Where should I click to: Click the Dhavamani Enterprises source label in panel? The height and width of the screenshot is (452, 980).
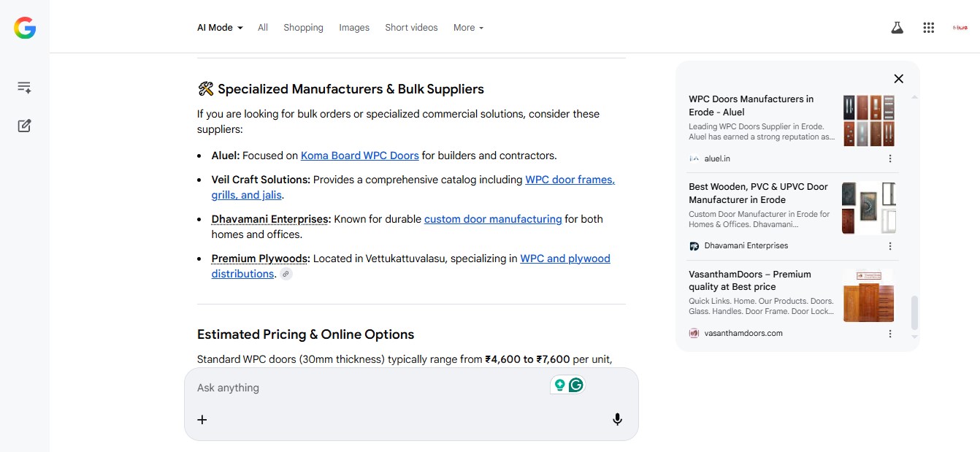click(746, 246)
